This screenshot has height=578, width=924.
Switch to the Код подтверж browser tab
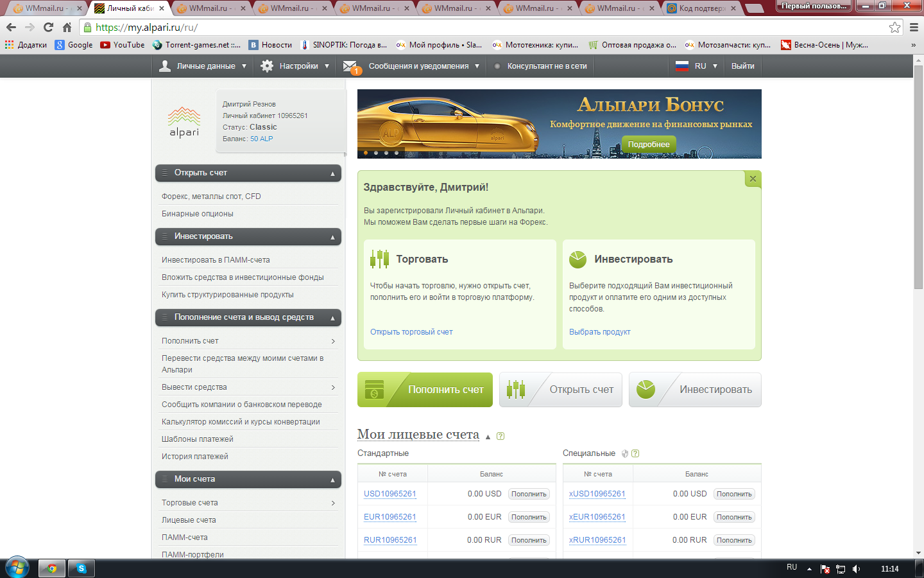pos(702,8)
